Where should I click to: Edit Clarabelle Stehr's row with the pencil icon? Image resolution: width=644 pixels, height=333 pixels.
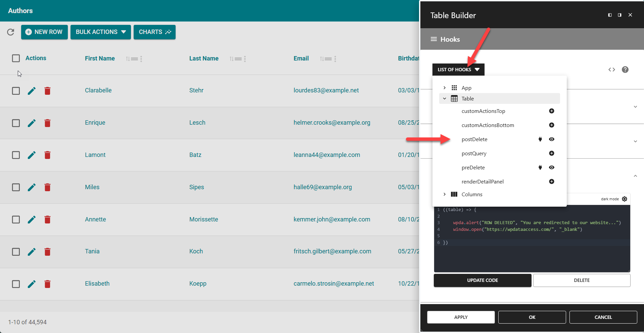click(x=32, y=91)
